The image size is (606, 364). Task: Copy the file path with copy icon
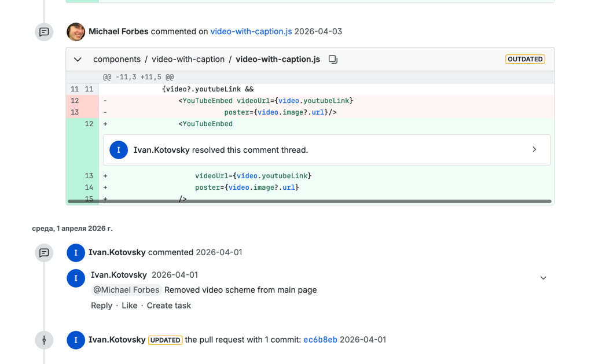pos(333,59)
